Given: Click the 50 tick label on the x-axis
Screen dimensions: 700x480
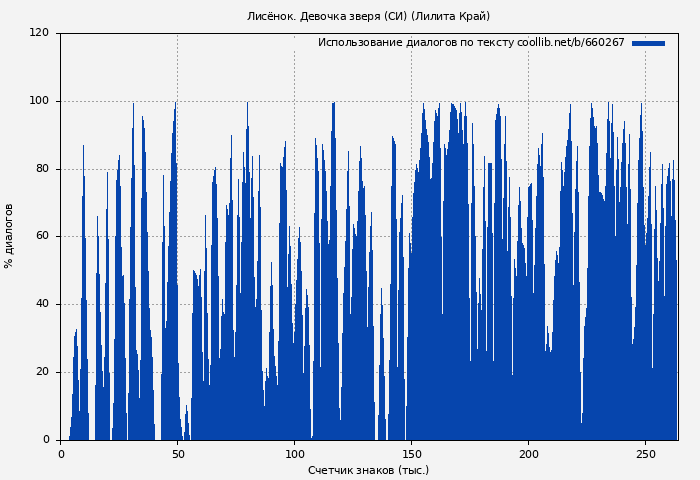Looking at the screenshot, I should tap(178, 454).
